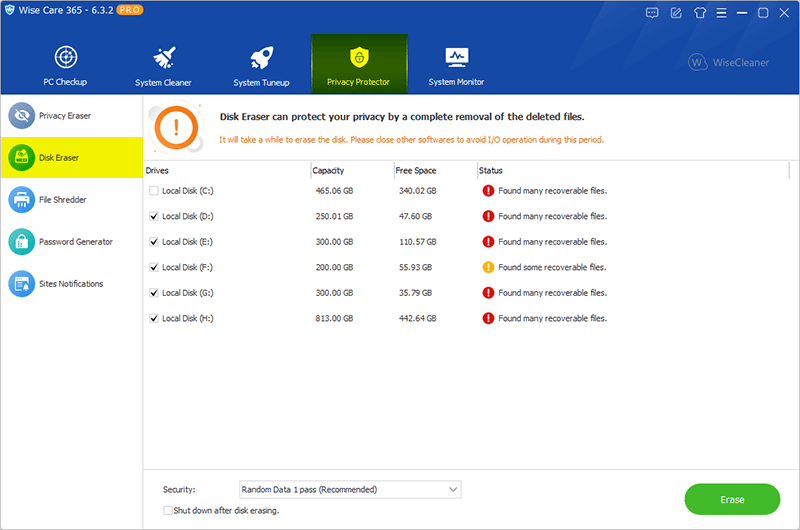
Task: Click the green Erase button
Action: (732, 499)
